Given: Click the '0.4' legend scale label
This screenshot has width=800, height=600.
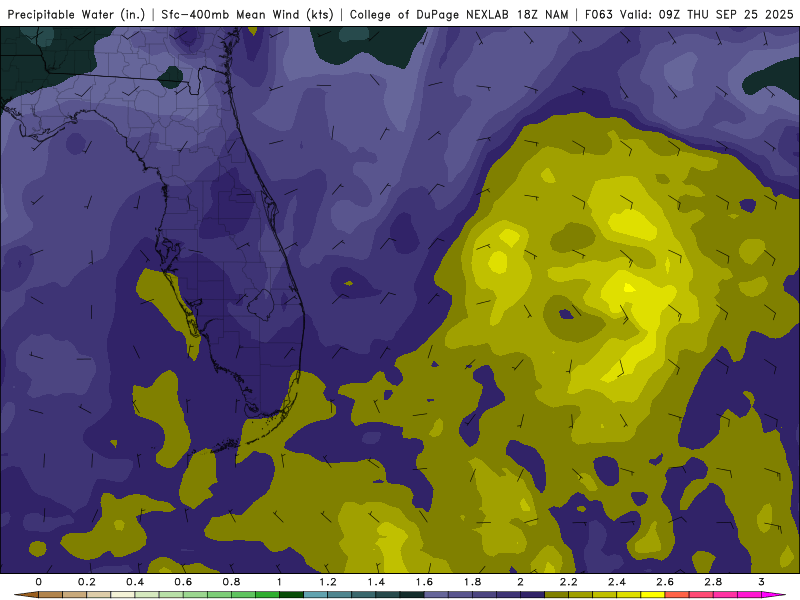Looking at the screenshot, I should point(135,582).
